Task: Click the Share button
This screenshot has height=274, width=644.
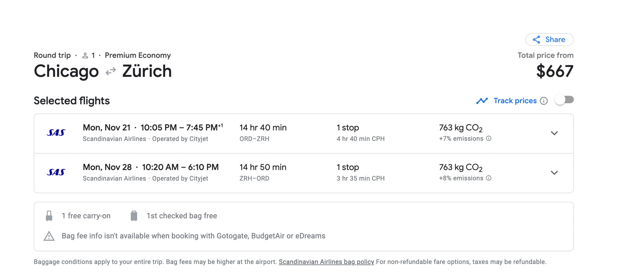Action: click(x=549, y=40)
